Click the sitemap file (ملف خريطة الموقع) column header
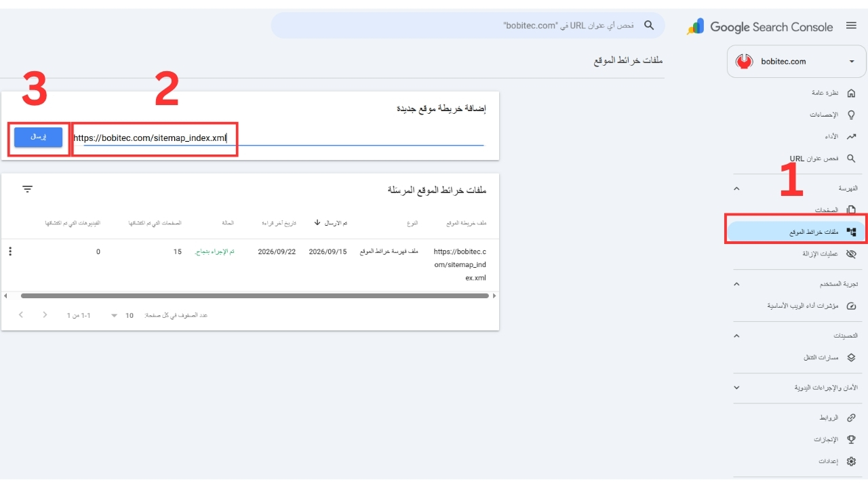 (467, 223)
